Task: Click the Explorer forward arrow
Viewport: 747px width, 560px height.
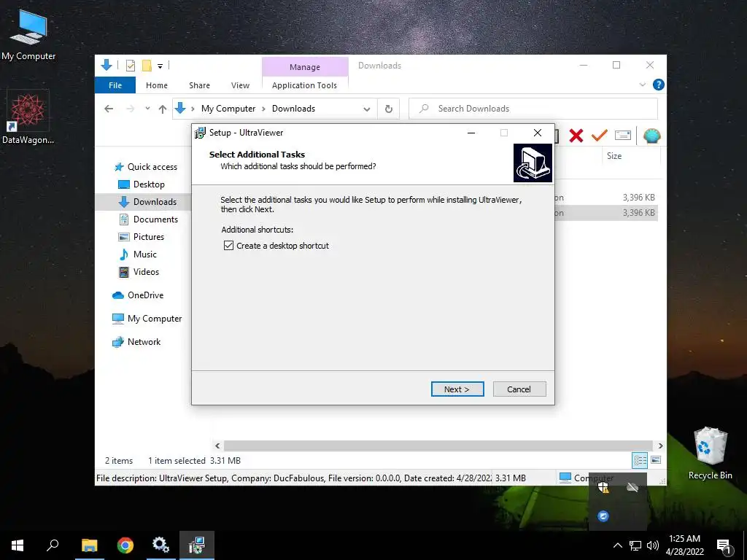Action: coord(130,109)
